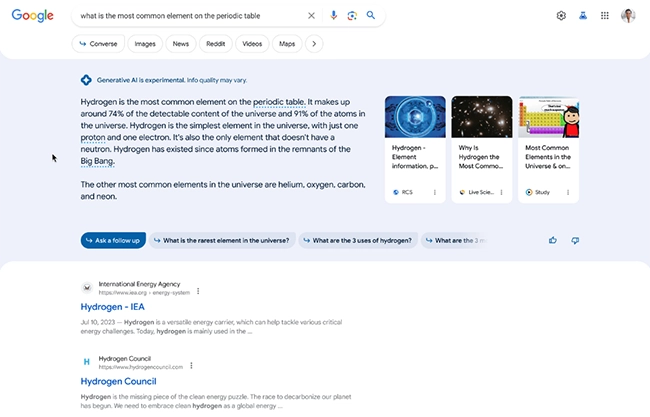Select the Reddit filter chip

click(x=216, y=44)
